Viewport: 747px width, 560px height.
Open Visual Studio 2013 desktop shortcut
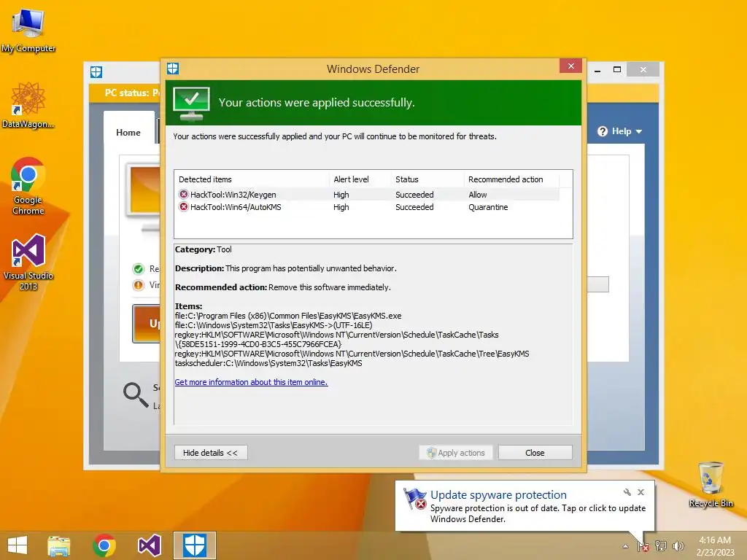(28, 262)
